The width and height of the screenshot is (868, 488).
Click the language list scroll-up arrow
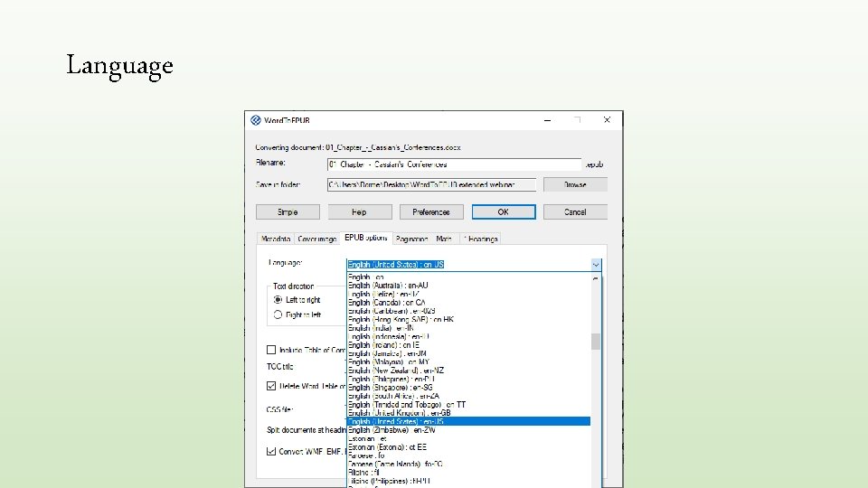[596, 279]
